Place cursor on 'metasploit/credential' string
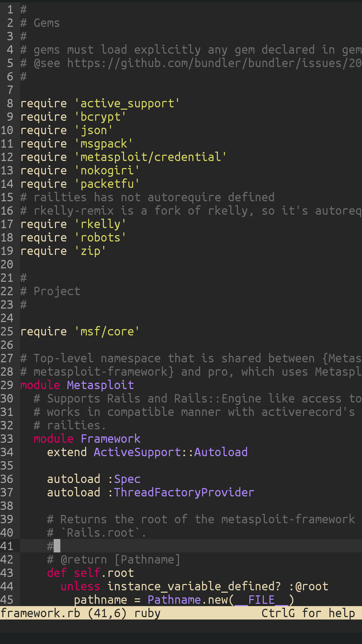The height and width of the screenshot is (644, 362). tap(150, 157)
